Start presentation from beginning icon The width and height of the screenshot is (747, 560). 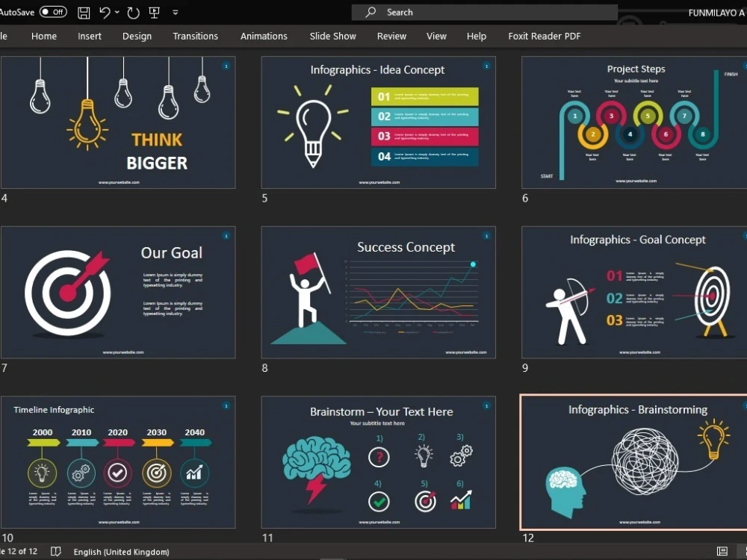click(155, 13)
